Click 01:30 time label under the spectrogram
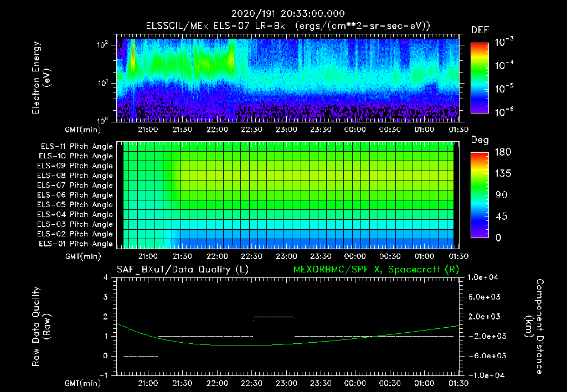 (x=458, y=130)
